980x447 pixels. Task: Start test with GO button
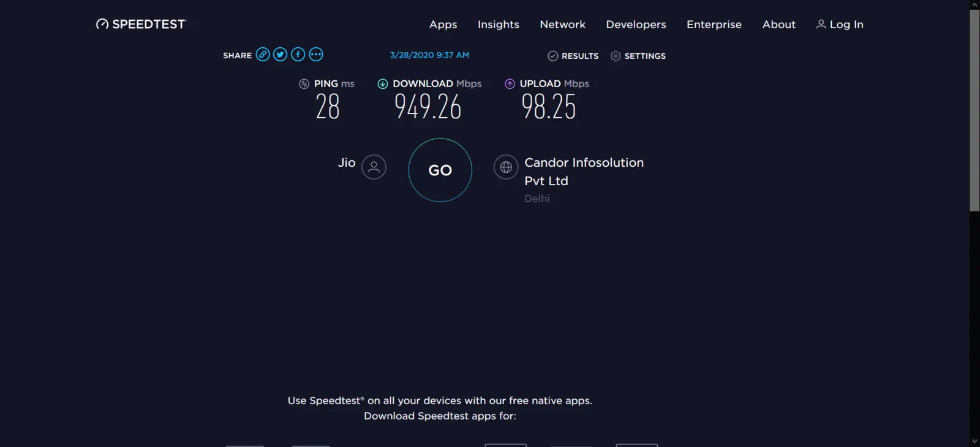pyautogui.click(x=440, y=170)
